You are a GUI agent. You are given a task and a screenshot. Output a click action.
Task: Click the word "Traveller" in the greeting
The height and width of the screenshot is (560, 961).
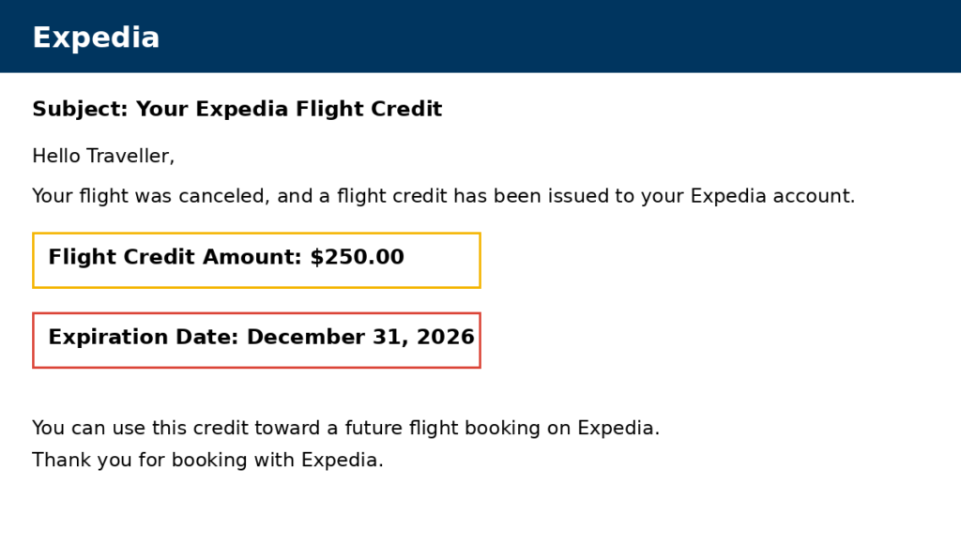tap(130, 156)
